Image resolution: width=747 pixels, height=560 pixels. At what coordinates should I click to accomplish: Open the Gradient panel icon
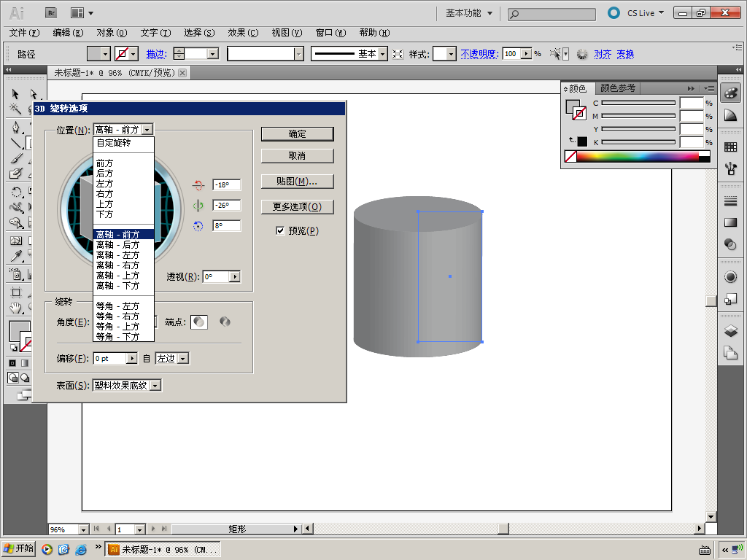click(730, 222)
